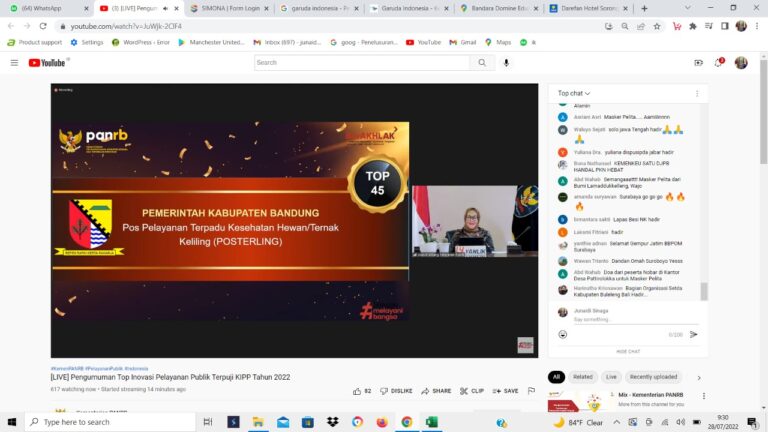Click the search magnifier button

(x=482, y=63)
